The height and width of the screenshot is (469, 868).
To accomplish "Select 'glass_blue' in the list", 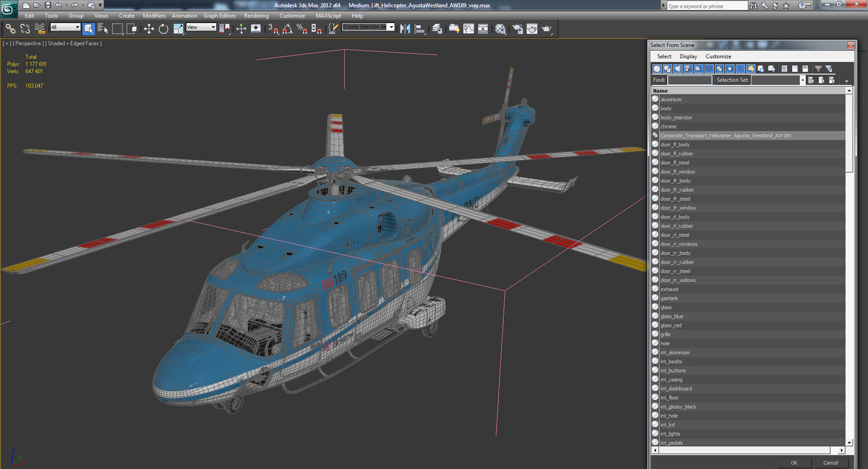I will coord(748,316).
